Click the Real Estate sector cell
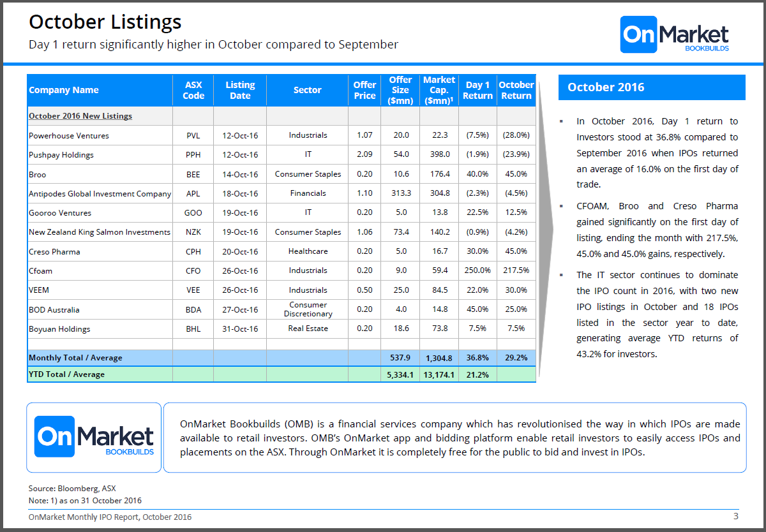766x532 pixels. tap(308, 329)
